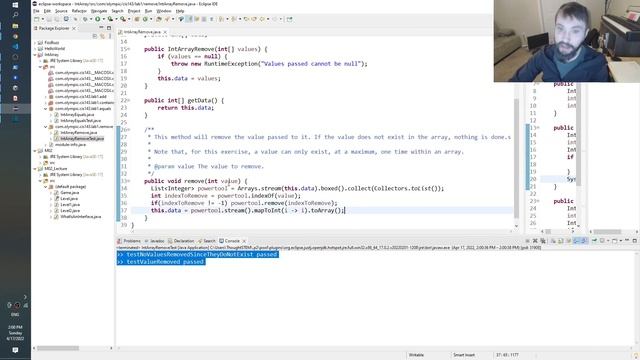The width and height of the screenshot is (640, 360).
Task: Select Game.java under default package
Action: [70, 193]
